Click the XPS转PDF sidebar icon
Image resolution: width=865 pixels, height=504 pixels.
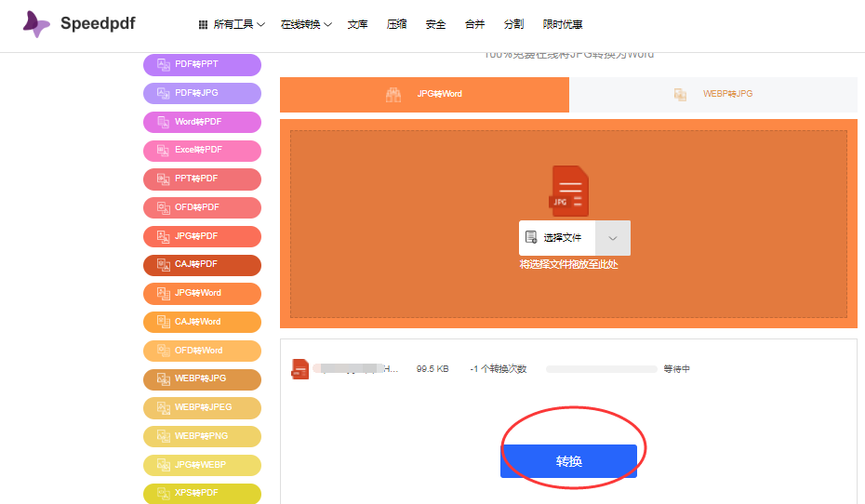click(x=164, y=493)
